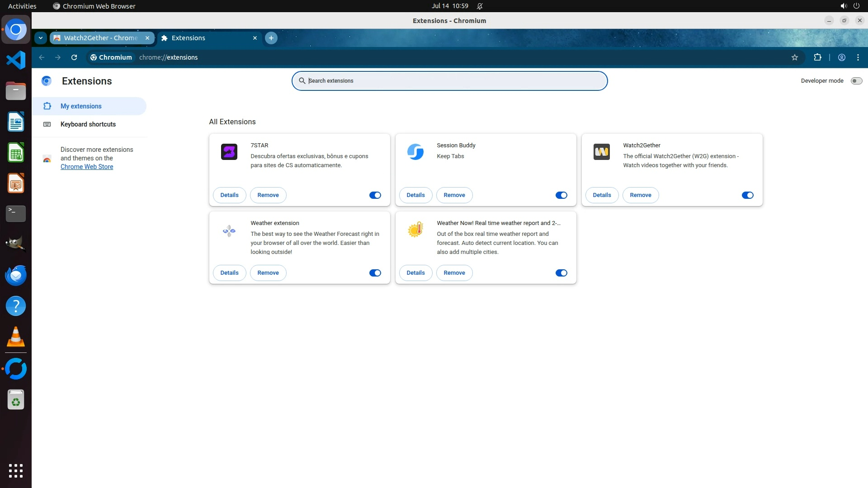Expand the tab search dropdown arrow
This screenshot has height=488, width=868.
point(41,38)
